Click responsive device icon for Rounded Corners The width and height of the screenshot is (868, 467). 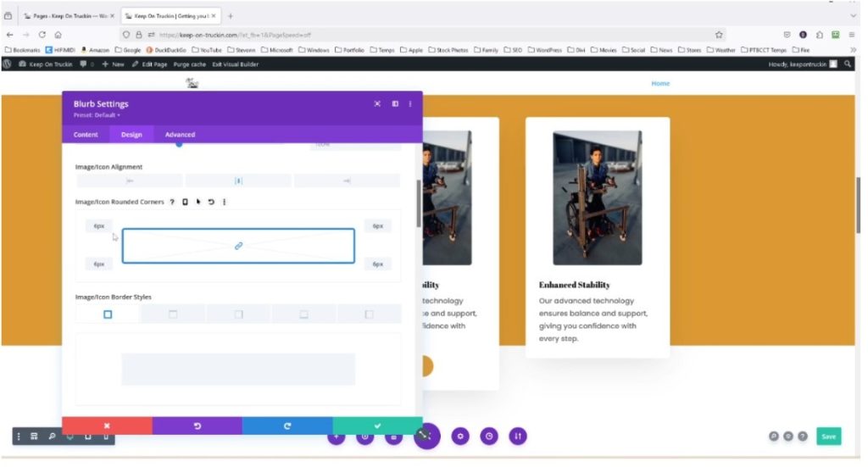(x=185, y=202)
